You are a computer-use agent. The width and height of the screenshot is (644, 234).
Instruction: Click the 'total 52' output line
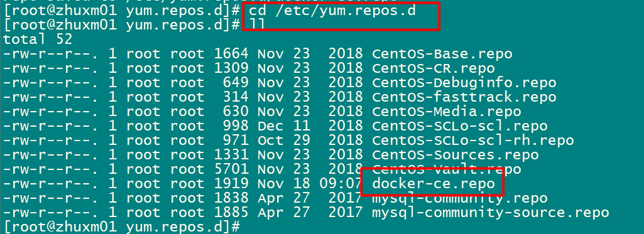[x=38, y=40]
